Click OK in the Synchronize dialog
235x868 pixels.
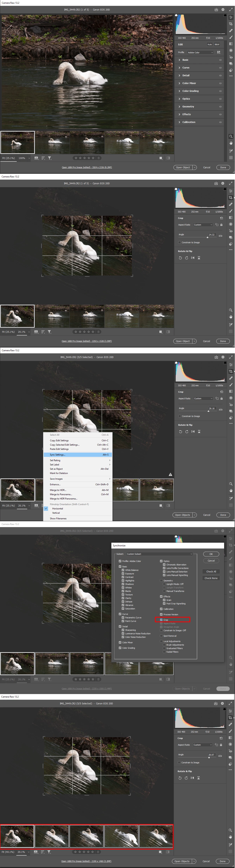coord(211,554)
